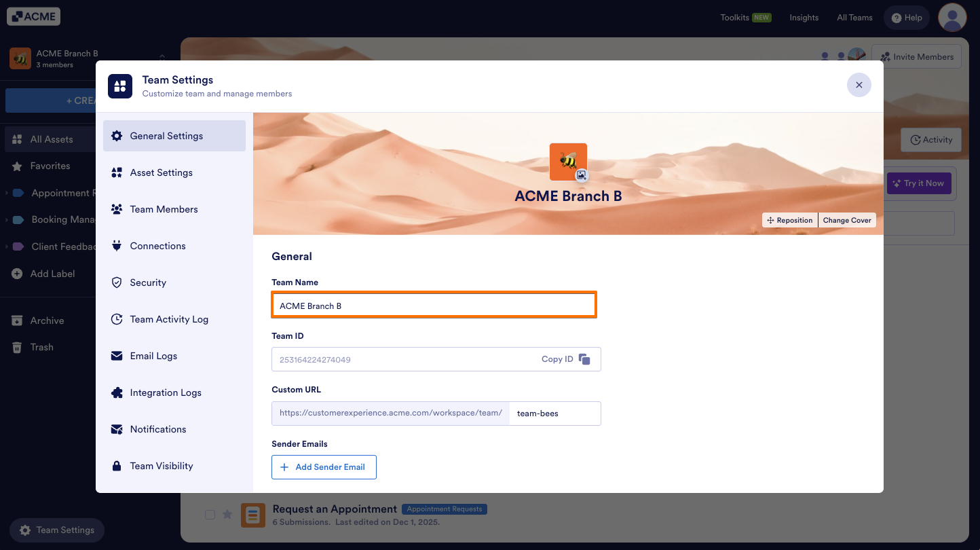The image size is (980, 550).
Task: Click the Team ID field
Action: pyautogui.click(x=436, y=359)
